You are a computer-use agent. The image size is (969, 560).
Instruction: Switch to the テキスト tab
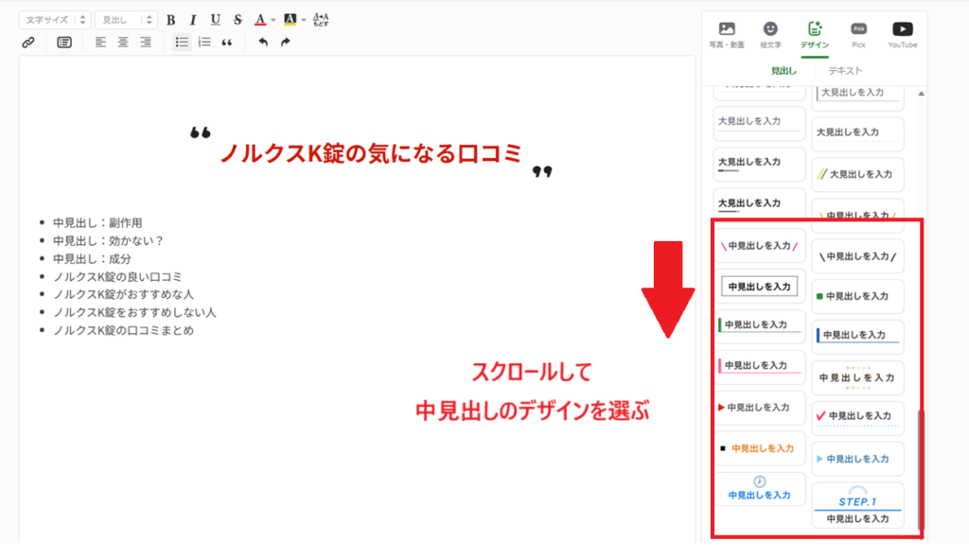pyautogui.click(x=845, y=71)
